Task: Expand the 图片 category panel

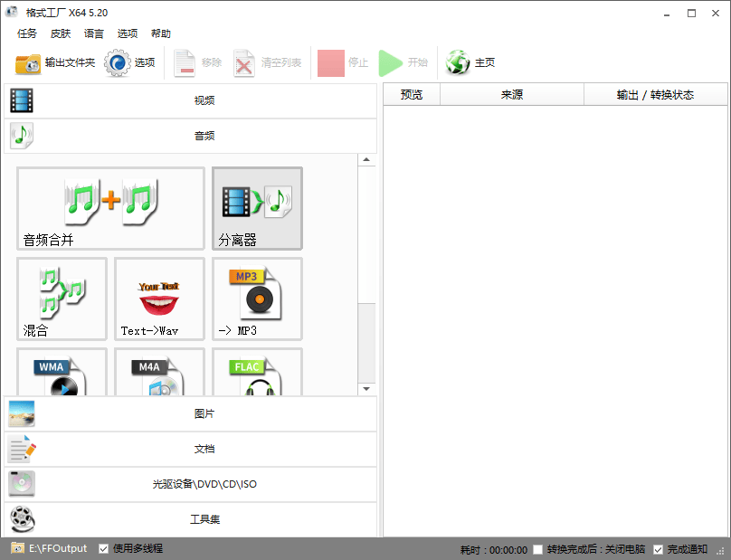Action: [191, 414]
